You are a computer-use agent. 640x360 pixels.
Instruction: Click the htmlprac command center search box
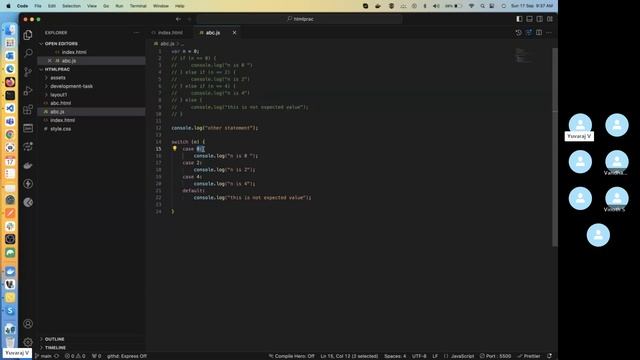[300, 19]
